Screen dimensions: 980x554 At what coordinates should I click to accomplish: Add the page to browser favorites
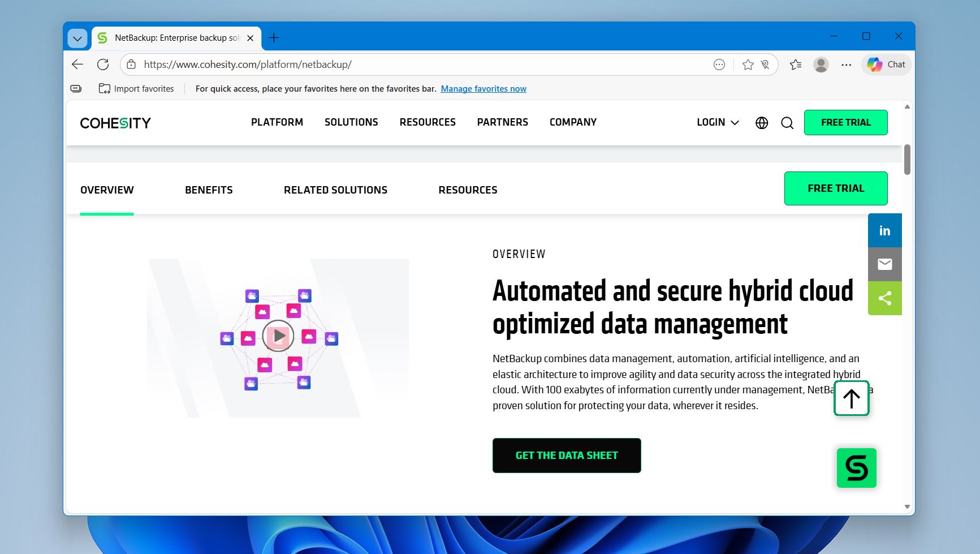tap(748, 65)
